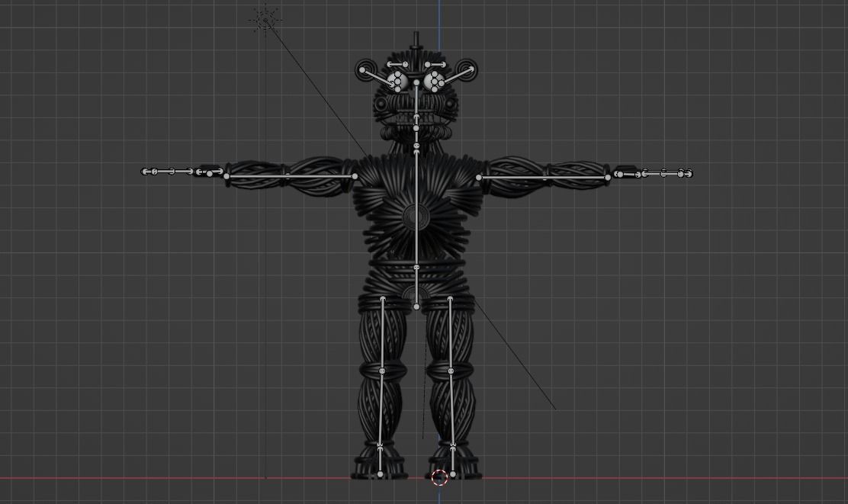Viewport: 848px width, 504px height.
Task: Select the left forearm bone near the wrist
Action: pyautogui.click(x=257, y=176)
